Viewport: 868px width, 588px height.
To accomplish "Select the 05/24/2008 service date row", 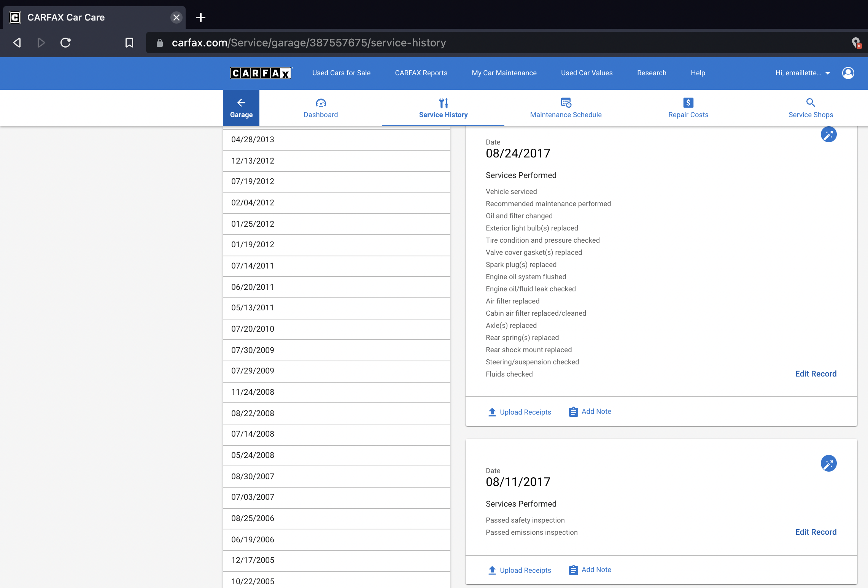I will 337,455.
